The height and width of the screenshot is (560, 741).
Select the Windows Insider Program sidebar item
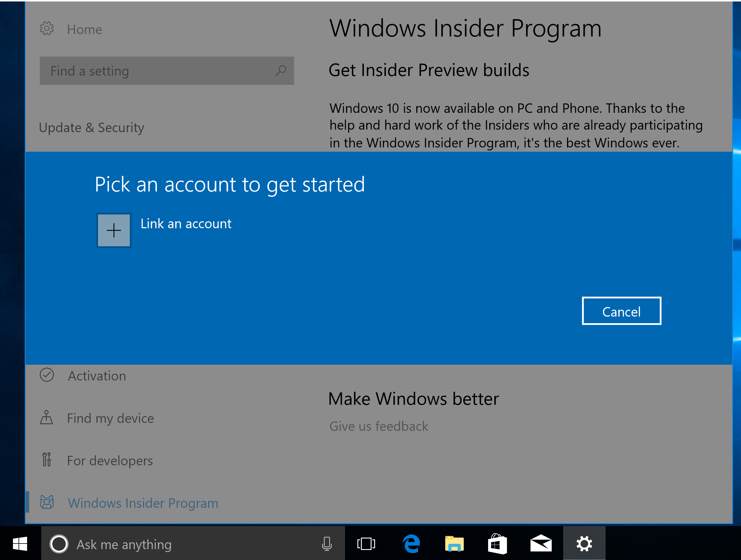coord(143,503)
